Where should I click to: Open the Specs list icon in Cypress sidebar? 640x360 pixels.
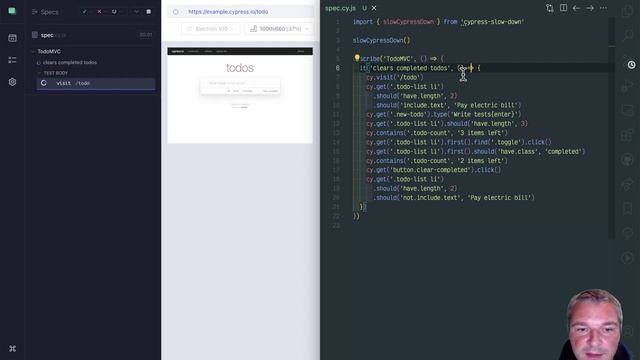(x=12, y=60)
